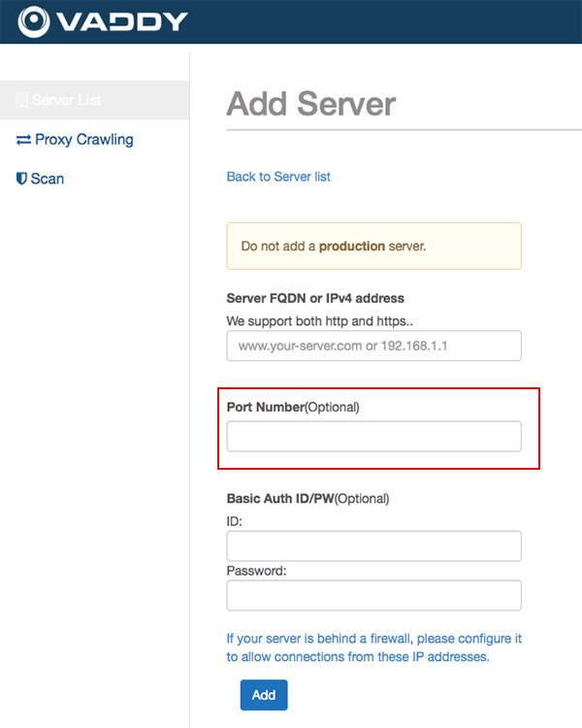The height and width of the screenshot is (728, 582).
Task: Open the Scan section in the sidebar
Action: 40,179
